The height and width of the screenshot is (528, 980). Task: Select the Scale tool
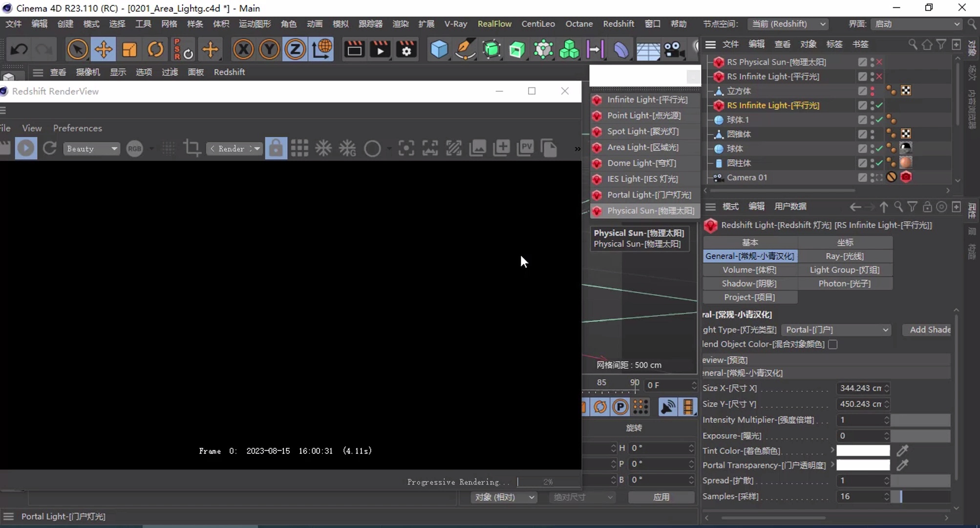click(129, 49)
